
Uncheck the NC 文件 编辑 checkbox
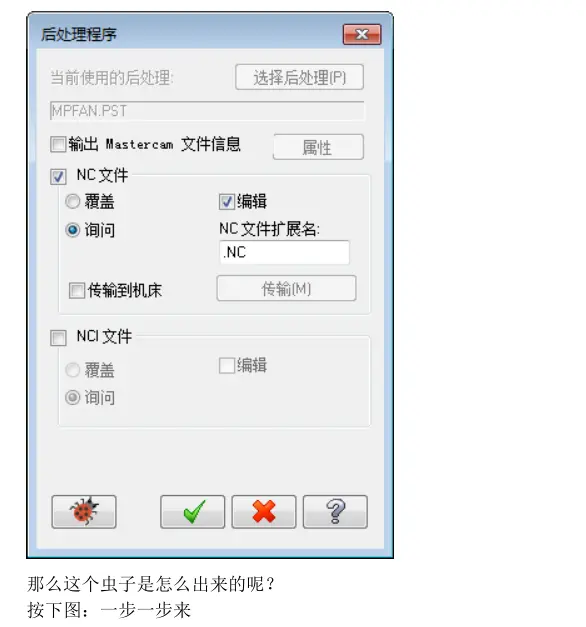click(x=226, y=202)
